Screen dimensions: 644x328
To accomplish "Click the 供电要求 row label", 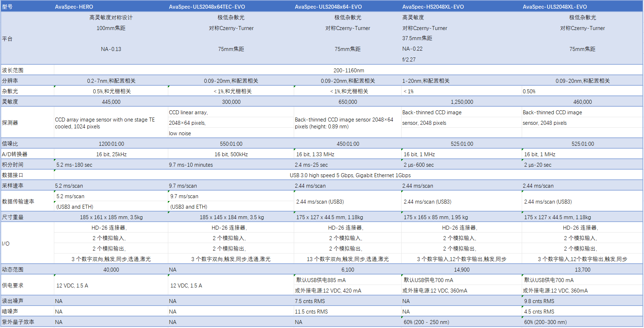I will [27, 285].
